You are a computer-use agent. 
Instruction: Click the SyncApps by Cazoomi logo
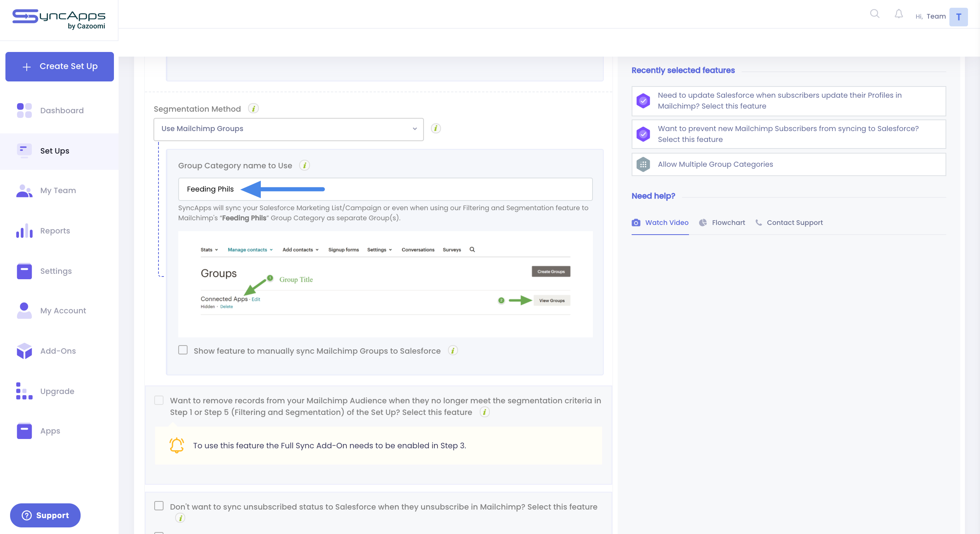[x=59, y=19]
